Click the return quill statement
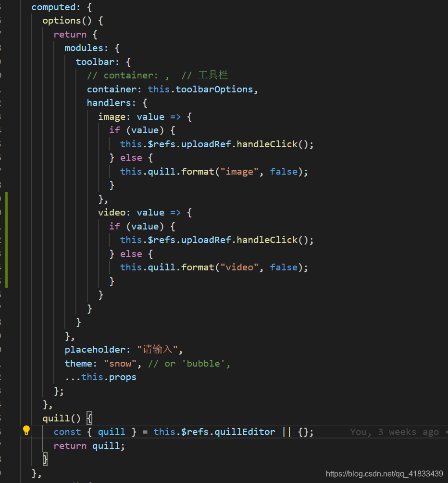Screen dimensions: 448x483 point(88,445)
